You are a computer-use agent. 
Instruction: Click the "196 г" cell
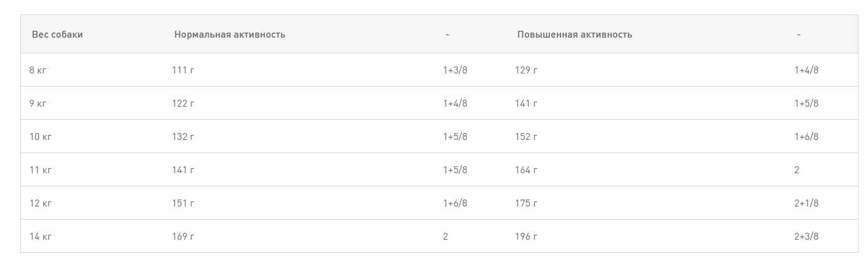coord(527,236)
